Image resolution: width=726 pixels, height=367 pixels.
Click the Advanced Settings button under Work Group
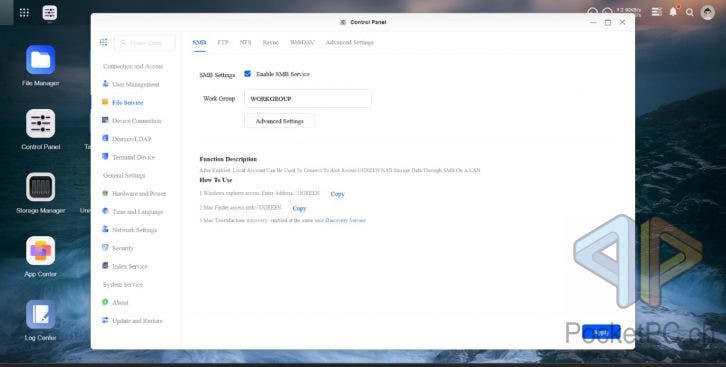click(x=280, y=121)
